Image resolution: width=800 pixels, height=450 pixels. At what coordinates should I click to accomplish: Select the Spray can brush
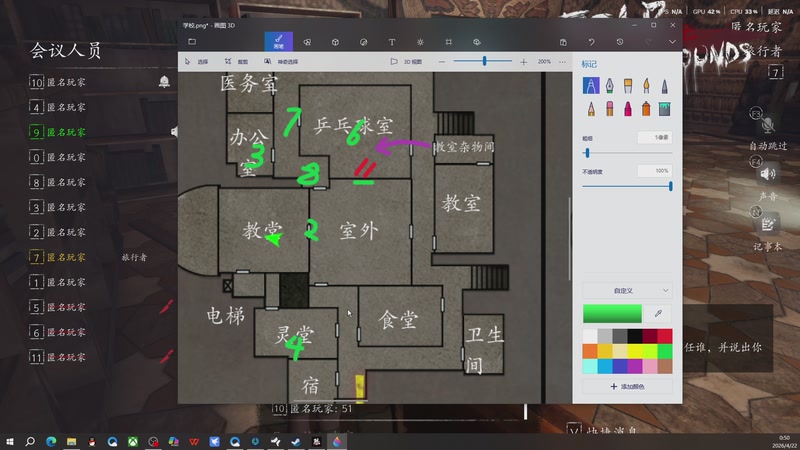[x=646, y=109]
